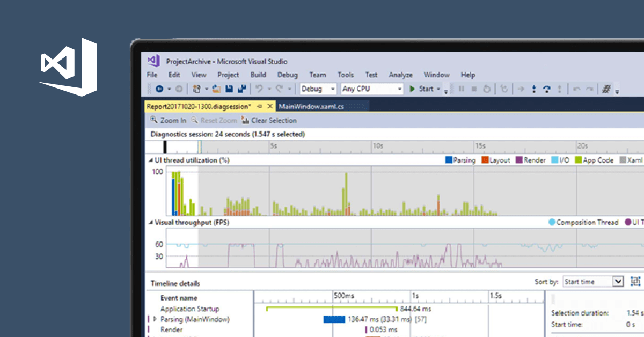Open the Team menu
The height and width of the screenshot is (337, 644).
[x=317, y=75]
